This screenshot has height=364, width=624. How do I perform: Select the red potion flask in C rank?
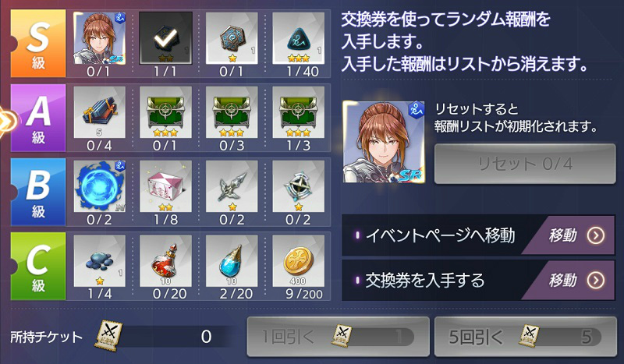[165, 260]
